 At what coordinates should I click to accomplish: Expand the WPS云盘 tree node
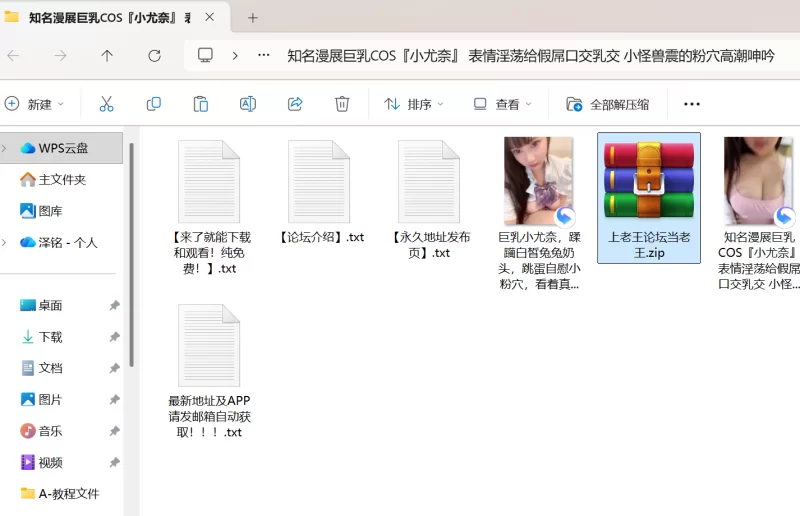(x=5, y=148)
